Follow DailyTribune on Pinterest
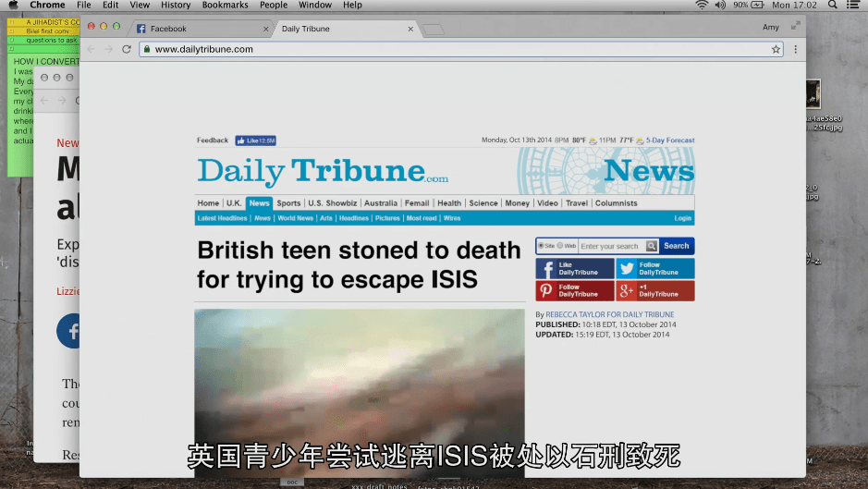This screenshot has width=868, height=489. click(575, 291)
